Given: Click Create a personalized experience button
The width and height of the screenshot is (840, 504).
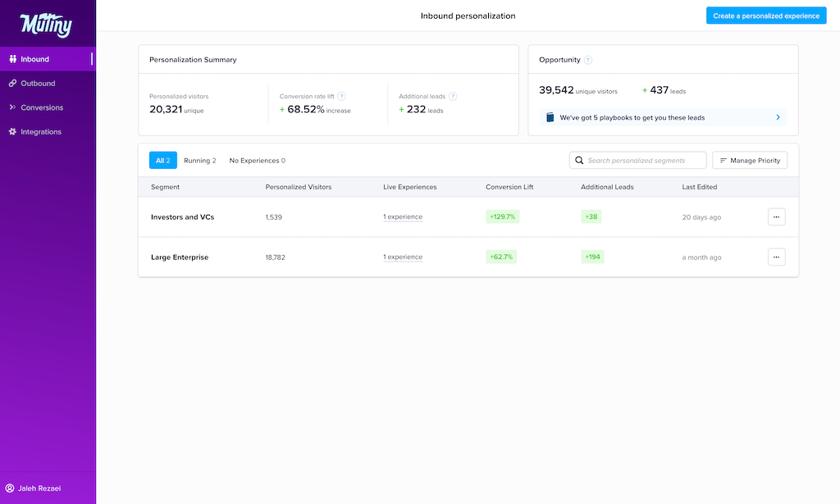Looking at the screenshot, I should (x=765, y=16).
